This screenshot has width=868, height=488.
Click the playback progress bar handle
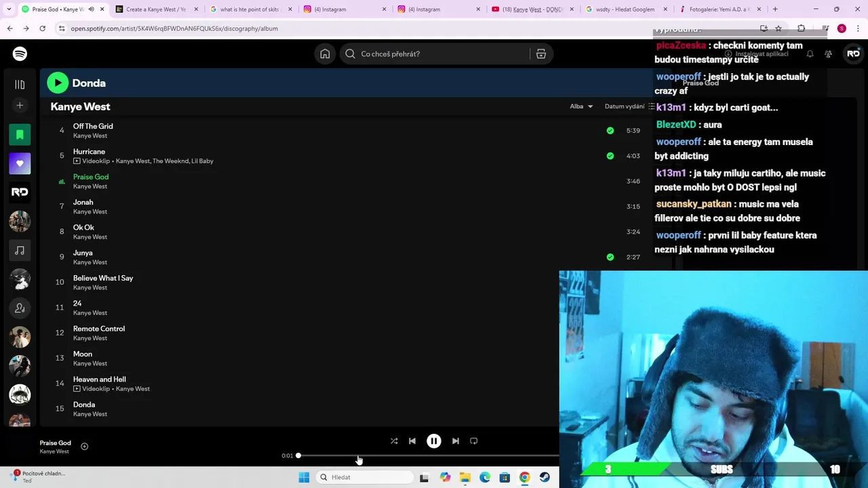click(x=298, y=455)
